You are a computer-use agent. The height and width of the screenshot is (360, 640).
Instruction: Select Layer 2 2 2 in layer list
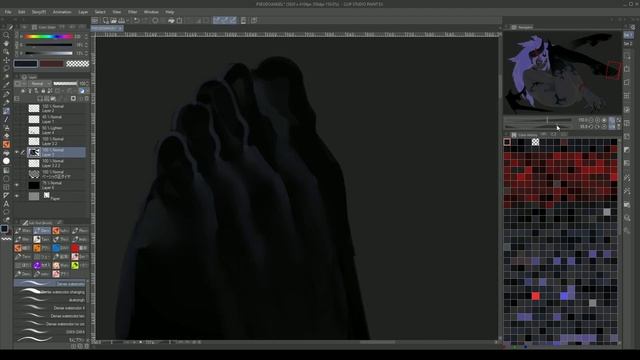(x=56, y=163)
